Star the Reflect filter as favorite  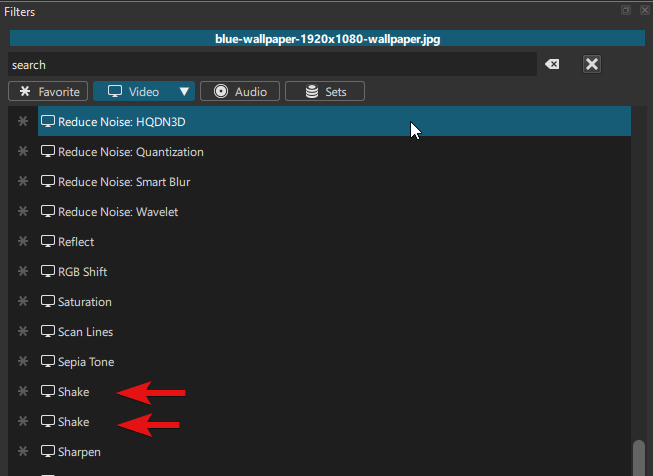23,241
